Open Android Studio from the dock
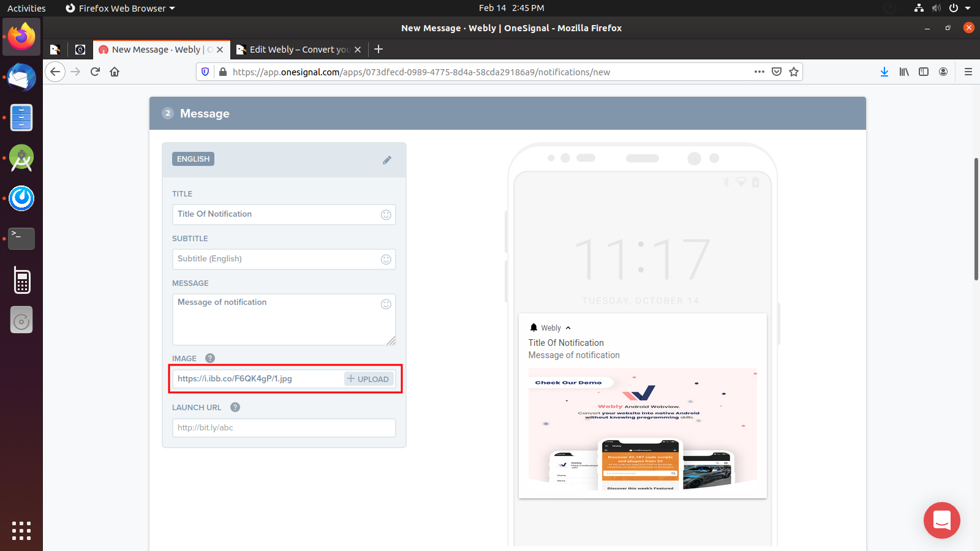Screen dimensions: 980x551 [21, 158]
